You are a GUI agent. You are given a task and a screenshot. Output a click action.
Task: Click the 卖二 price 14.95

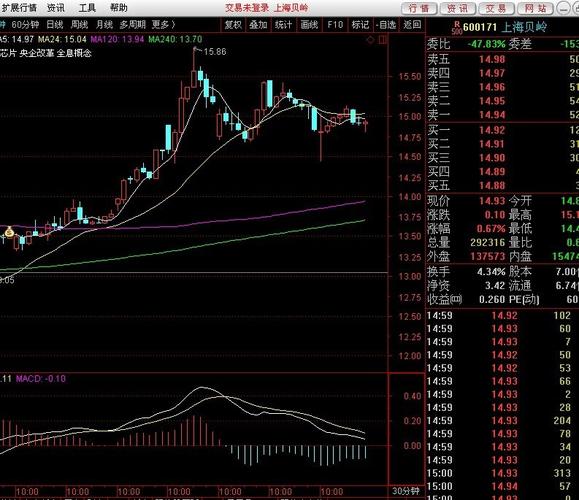[492, 101]
